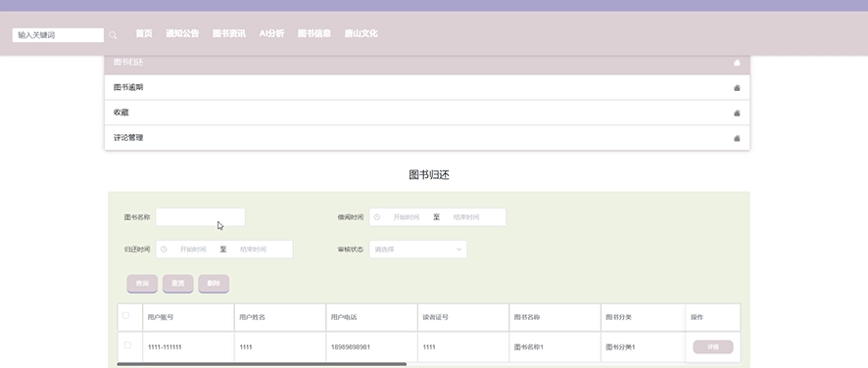Viewport: 868px width, 368px height.
Task: Click the 用户姓名 column header
Action: coord(280,317)
